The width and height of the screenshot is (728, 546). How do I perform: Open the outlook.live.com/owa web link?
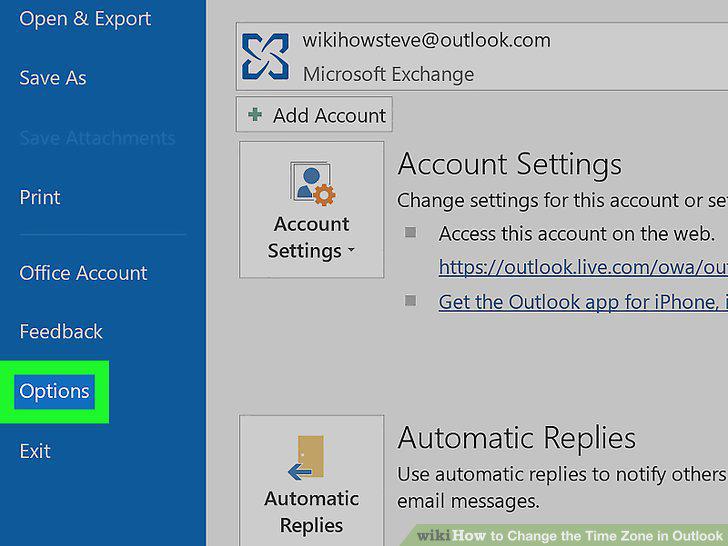pos(583,267)
